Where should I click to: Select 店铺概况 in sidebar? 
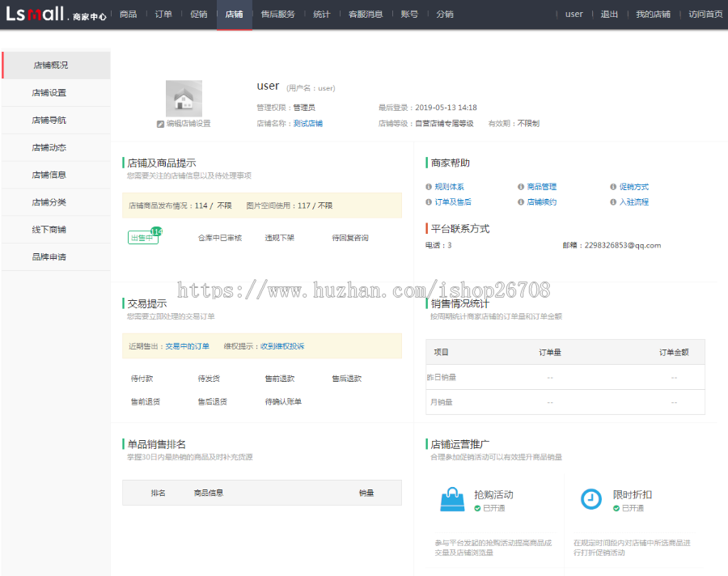(x=56, y=65)
